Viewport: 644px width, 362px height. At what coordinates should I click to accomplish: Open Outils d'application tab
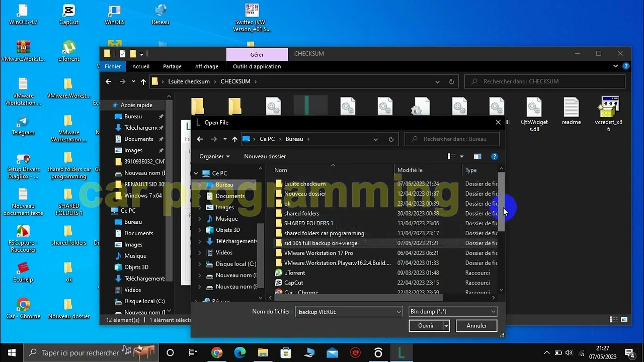point(257,66)
